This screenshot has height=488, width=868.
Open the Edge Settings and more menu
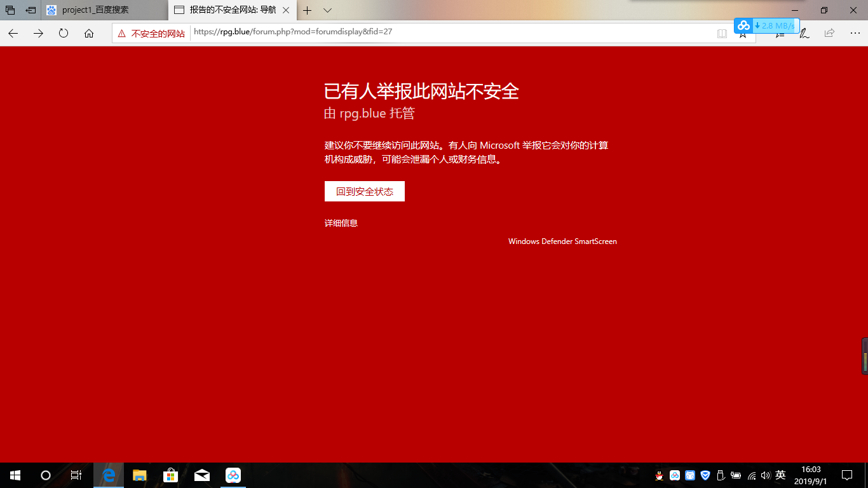[854, 33]
